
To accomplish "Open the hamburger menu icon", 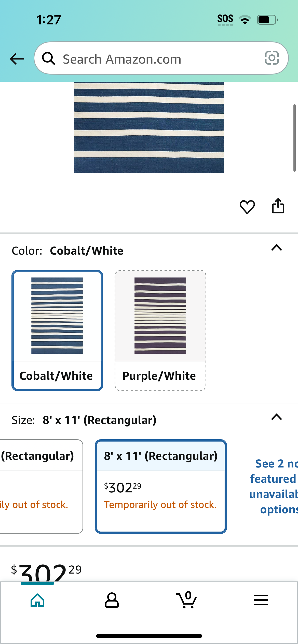I will [x=261, y=600].
